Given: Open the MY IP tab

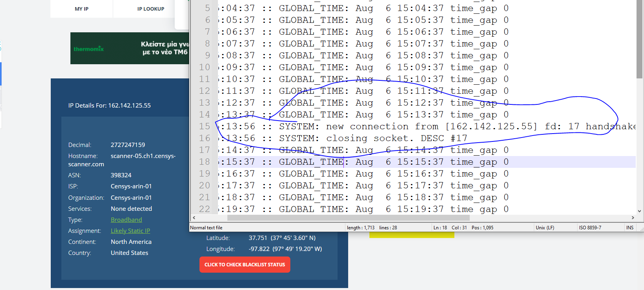Looking at the screenshot, I should tap(81, 9).
